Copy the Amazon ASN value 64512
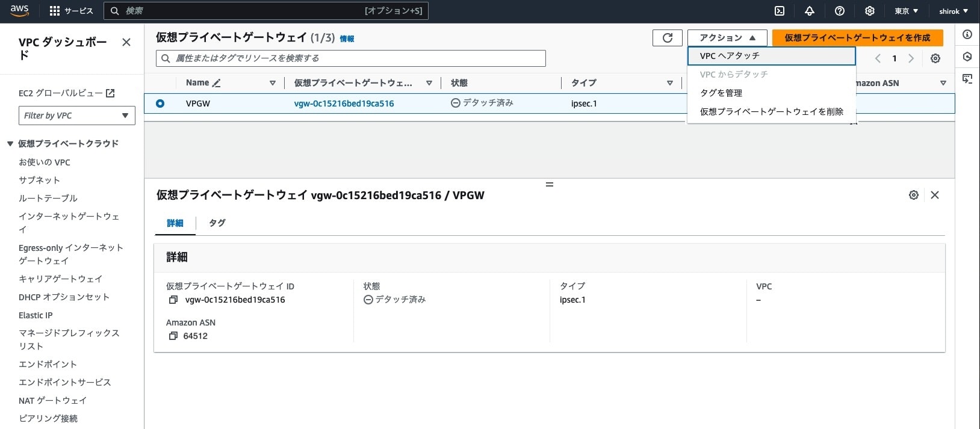Image resolution: width=980 pixels, height=429 pixels. tap(173, 336)
